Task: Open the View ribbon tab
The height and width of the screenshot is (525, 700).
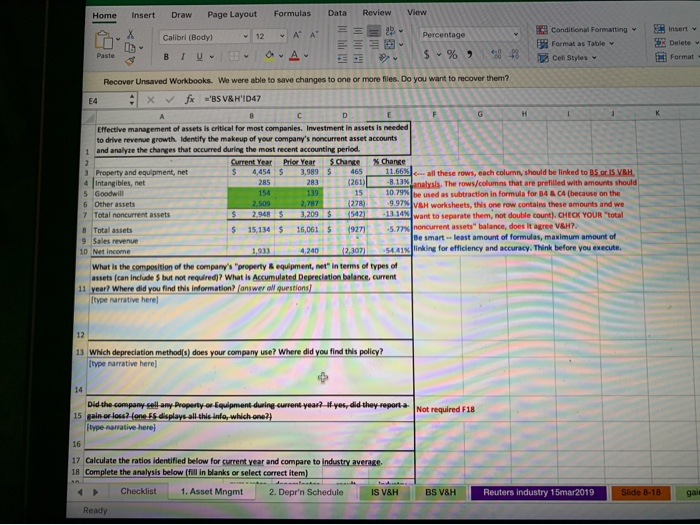Action: point(416,12)
